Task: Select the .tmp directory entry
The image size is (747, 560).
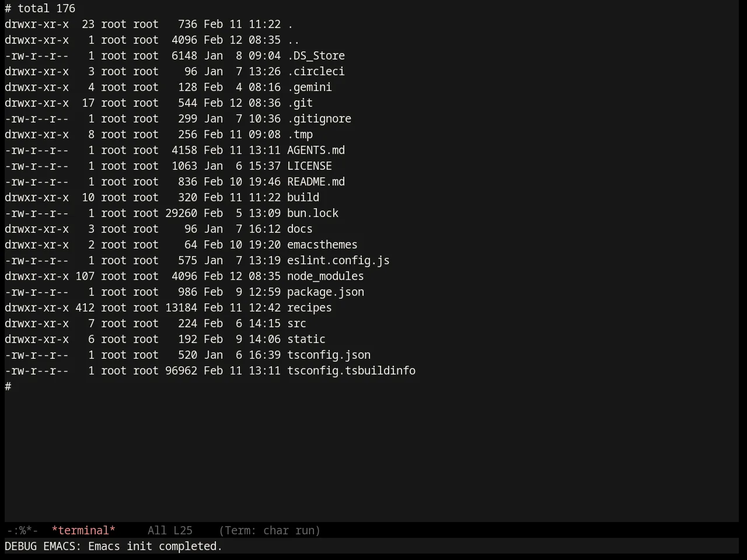Action: pos(300,134)
